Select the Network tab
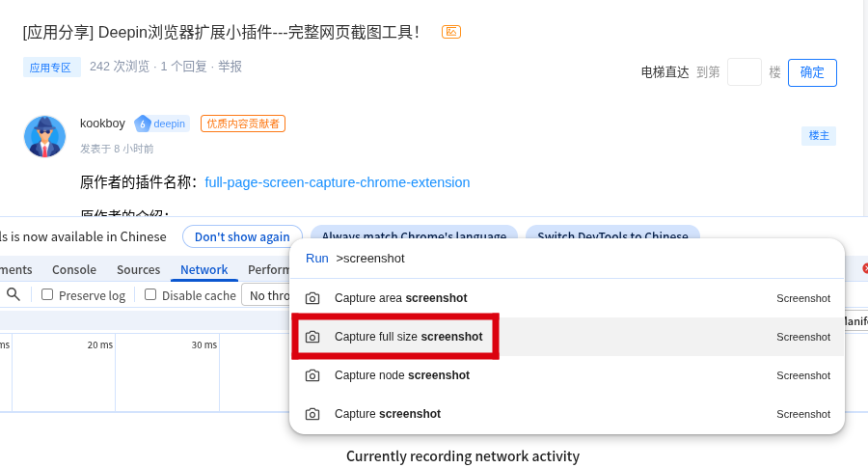 point(204,270)
